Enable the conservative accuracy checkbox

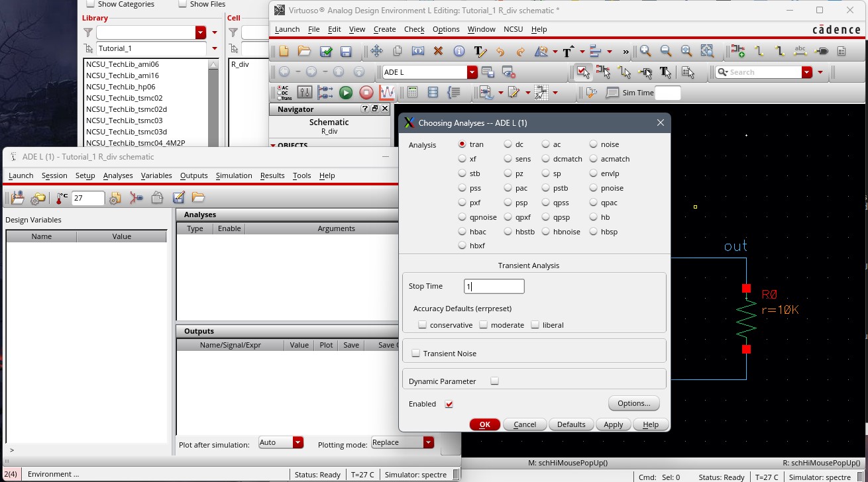(423, 325)
